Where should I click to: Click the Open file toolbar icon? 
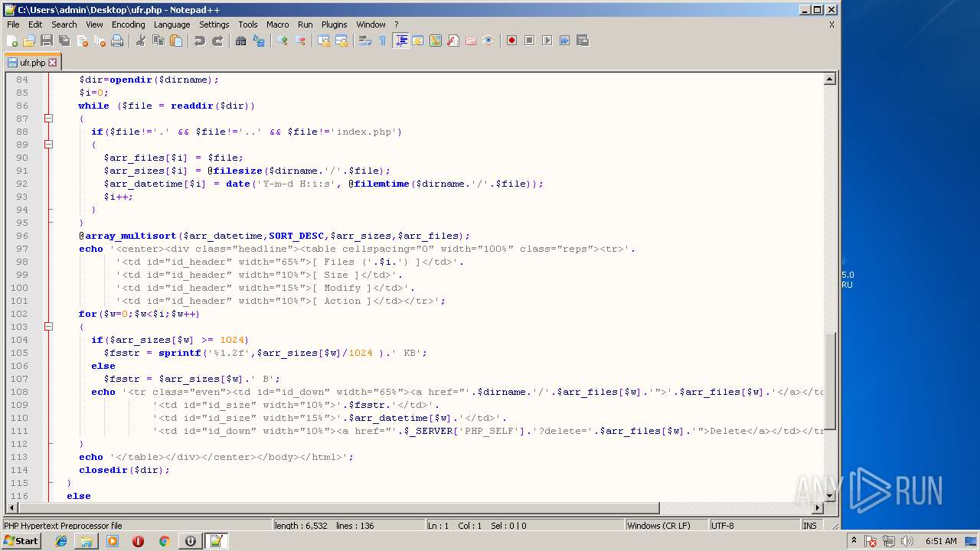(29, 41)
